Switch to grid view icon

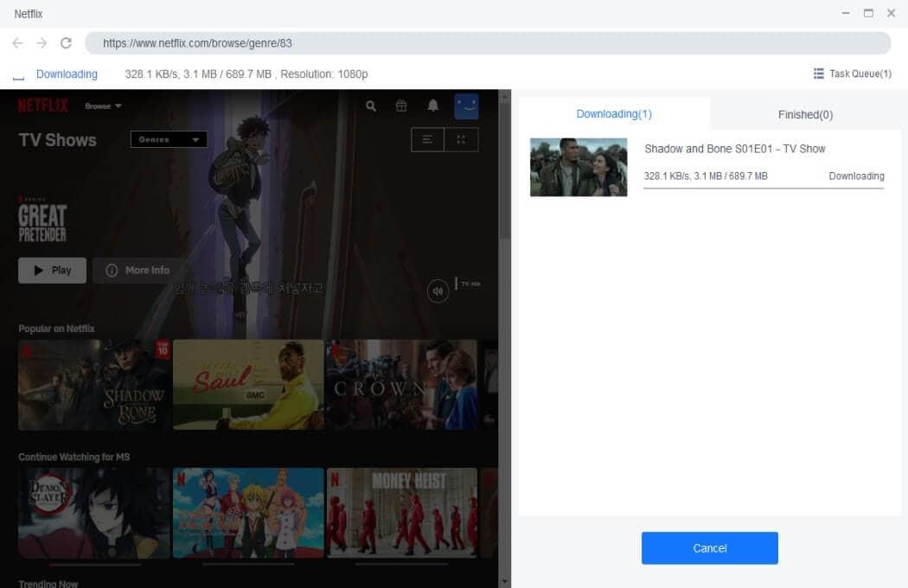[x=461, y=139]
